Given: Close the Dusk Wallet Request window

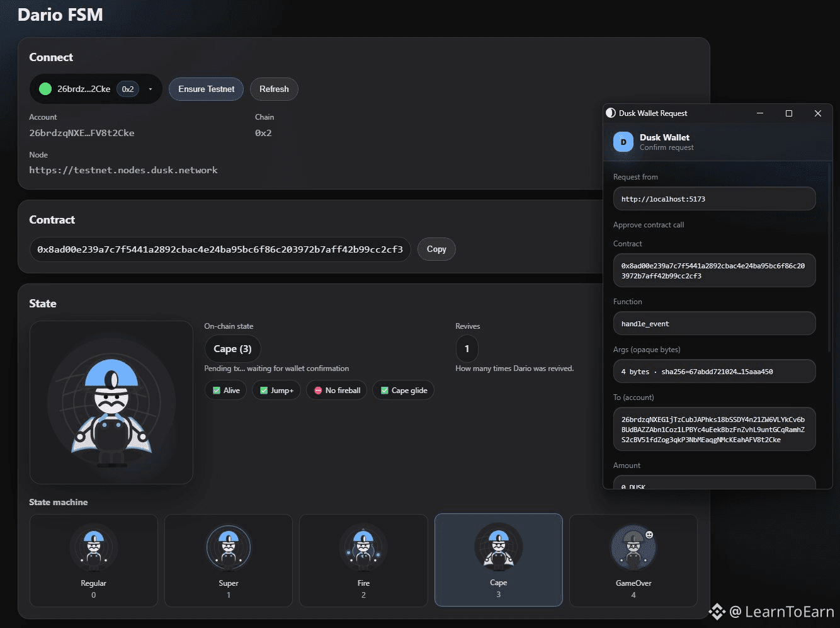Looking at the screenshot, I should tap(818, 113).
